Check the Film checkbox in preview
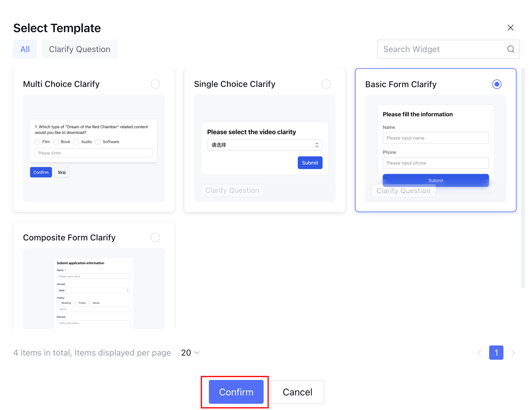532x410 pixels. pyautogui.click(x=37, y=142)
